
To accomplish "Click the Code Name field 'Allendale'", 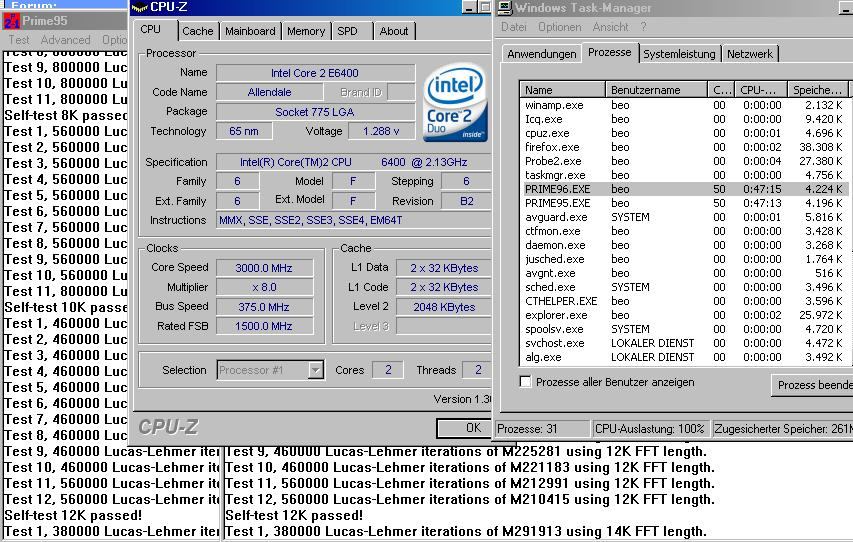I will (x=269, y=92).
